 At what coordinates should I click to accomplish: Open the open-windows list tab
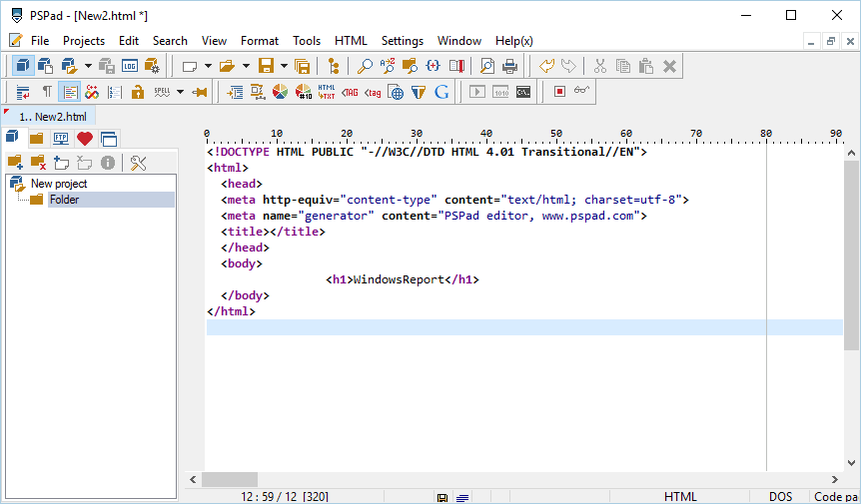coord(109,139)
